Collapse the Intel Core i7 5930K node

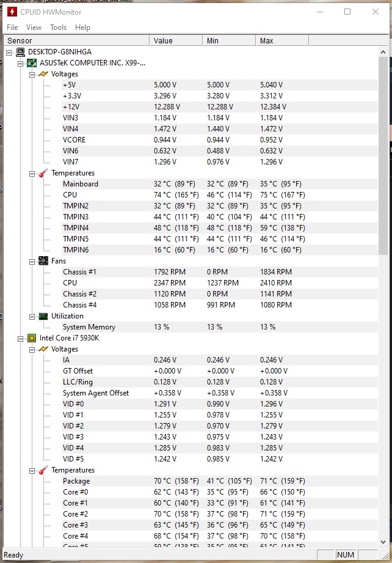click(x=20, y=339)
